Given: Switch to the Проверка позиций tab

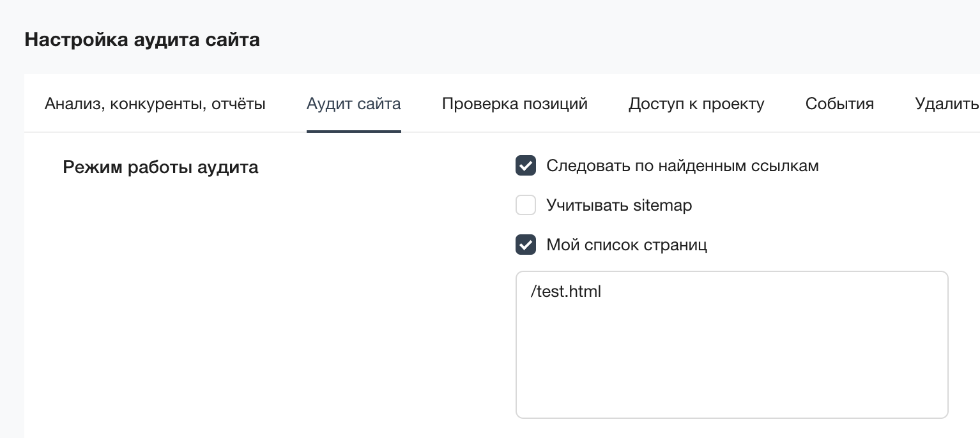Looking at the screenshot, I should (515, 104).
